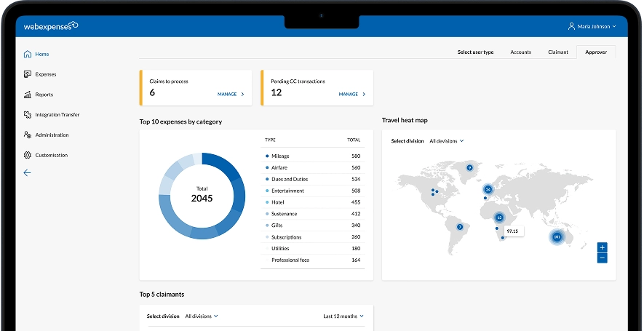Open the Last 12 months dropdown

pos(343,316)
